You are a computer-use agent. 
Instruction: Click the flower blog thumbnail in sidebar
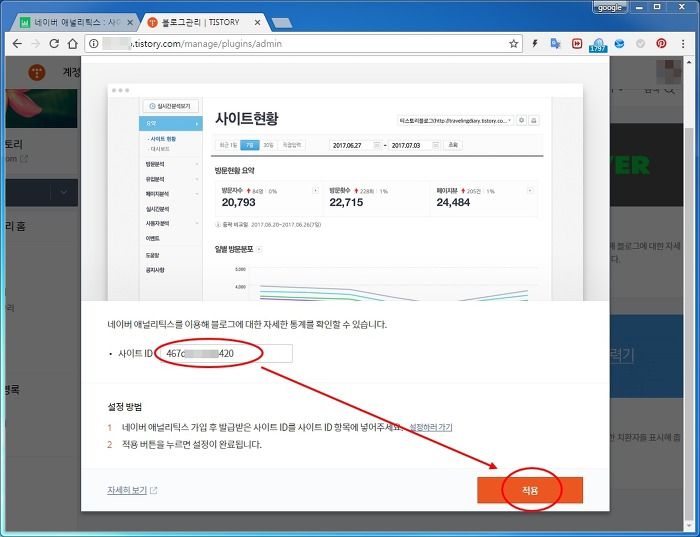42,108
